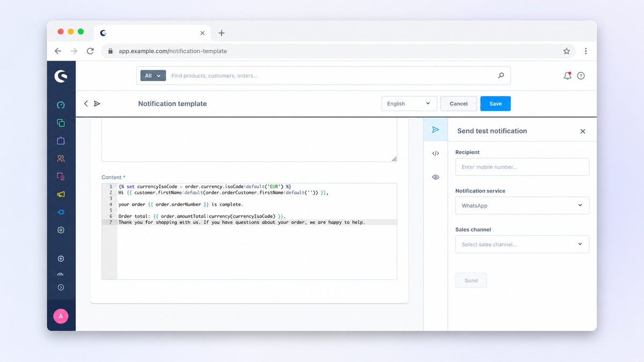Viewport: 644px width, 362px height.
Task: Open the preview eye side tab
Action: tap(435, 177)
